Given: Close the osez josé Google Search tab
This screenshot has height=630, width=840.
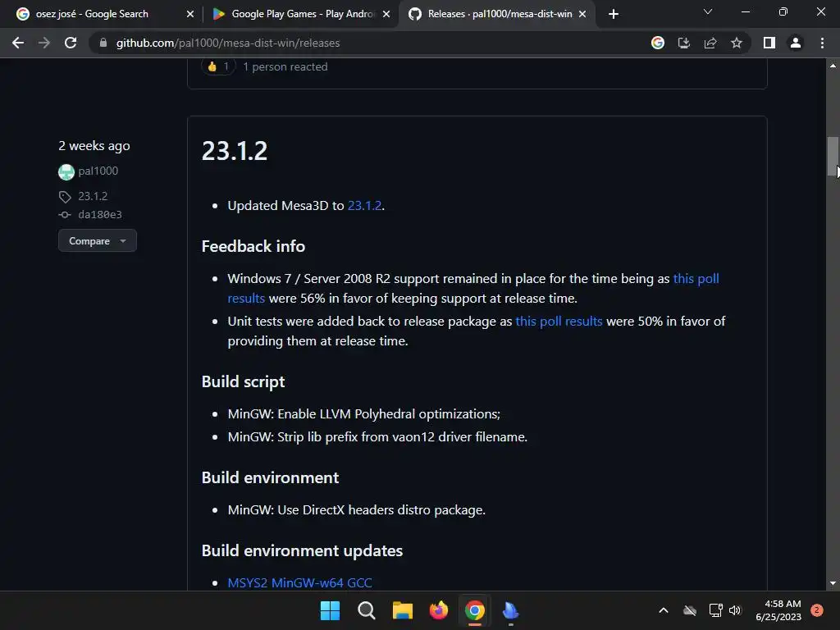Looking at the screenshot, I should pos(190,14).
